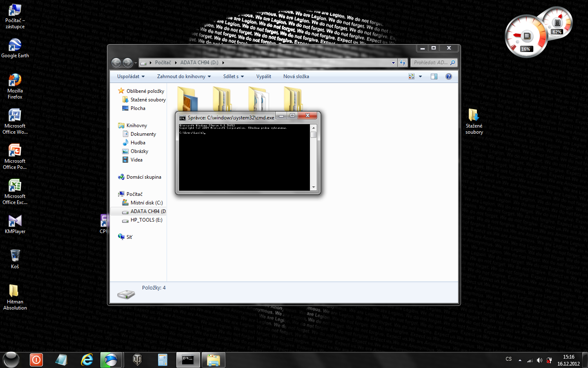Screen dimensions: 588x368
Task: Switch to Windows Explorer on the taskbar
Action: [x=214, y=360]
